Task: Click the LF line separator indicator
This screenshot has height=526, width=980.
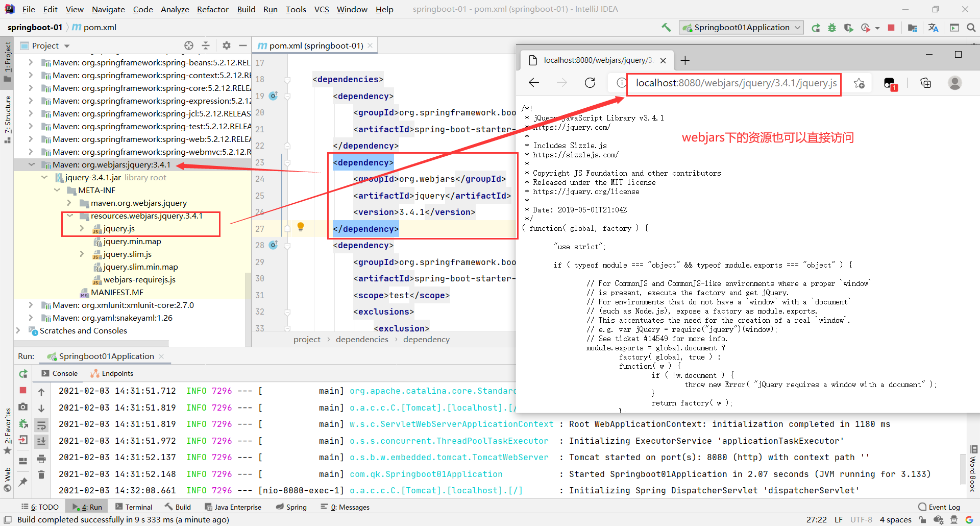Action: click(839, 519)
